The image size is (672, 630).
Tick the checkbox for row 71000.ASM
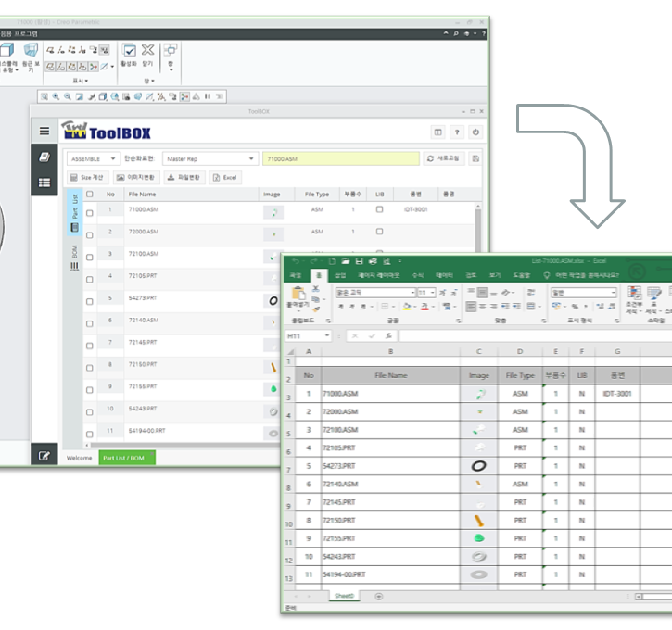[90, 212]
